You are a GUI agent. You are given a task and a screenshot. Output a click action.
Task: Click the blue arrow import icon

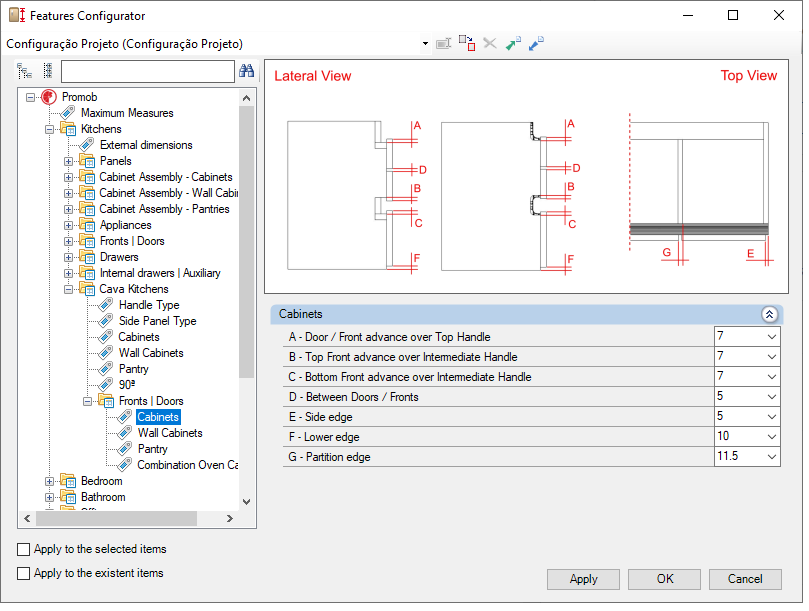click(536, 43)
